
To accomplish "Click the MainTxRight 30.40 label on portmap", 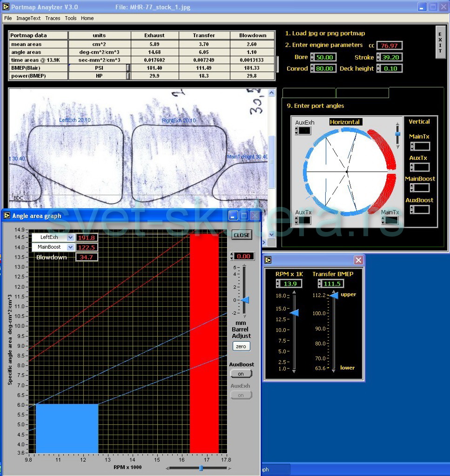I will pyautogui.click(x=247, y=157).
